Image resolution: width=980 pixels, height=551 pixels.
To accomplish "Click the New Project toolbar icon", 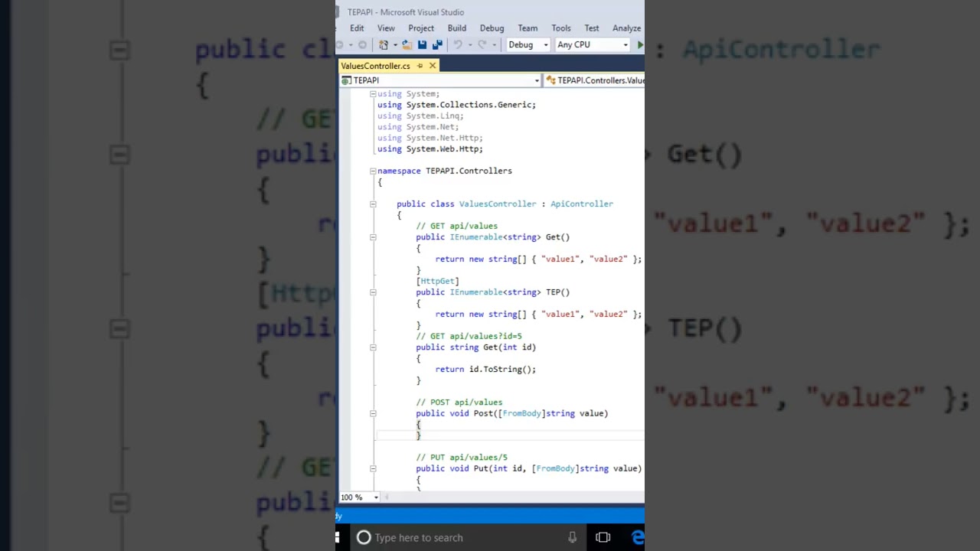I will tap(384, 45).
